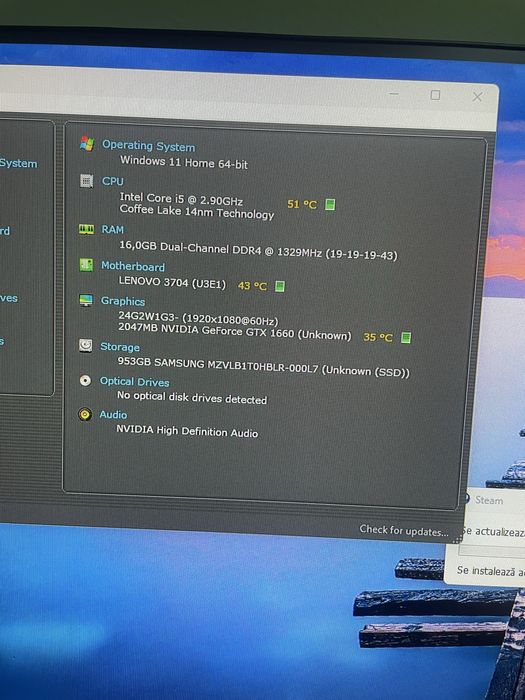
Task: Select LENOVO 3704 (U3E1) motherboard text
Action: pos(172,282)
